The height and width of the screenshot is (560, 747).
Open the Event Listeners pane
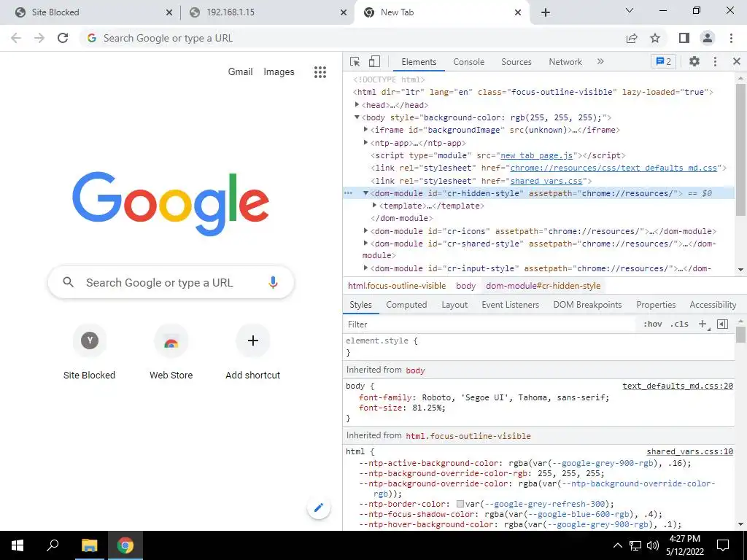(510, 305)
